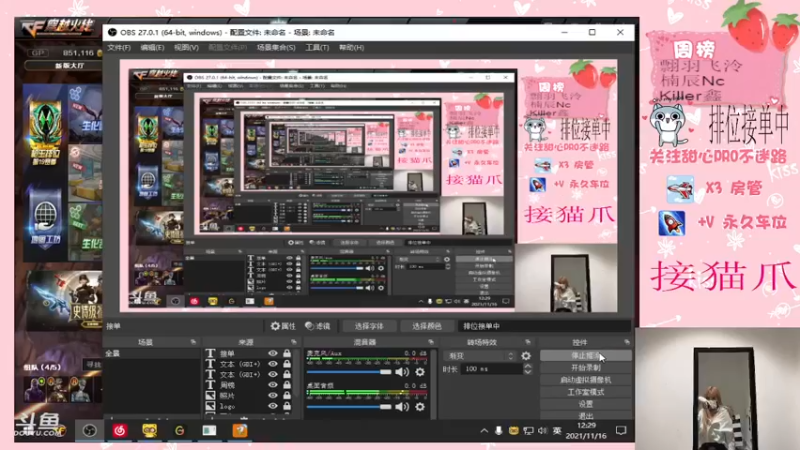The width and height of the screenshot is (800, 450).
Task: Open the 场景集合(S) menu
Action: [x=276, y=47]
